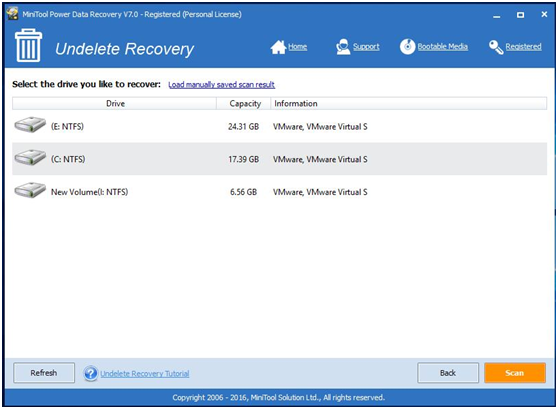This screenshot has width=558, height=409.
Task: Click the Refresh button
Action: pyautogui.click(x=44, y=373)
